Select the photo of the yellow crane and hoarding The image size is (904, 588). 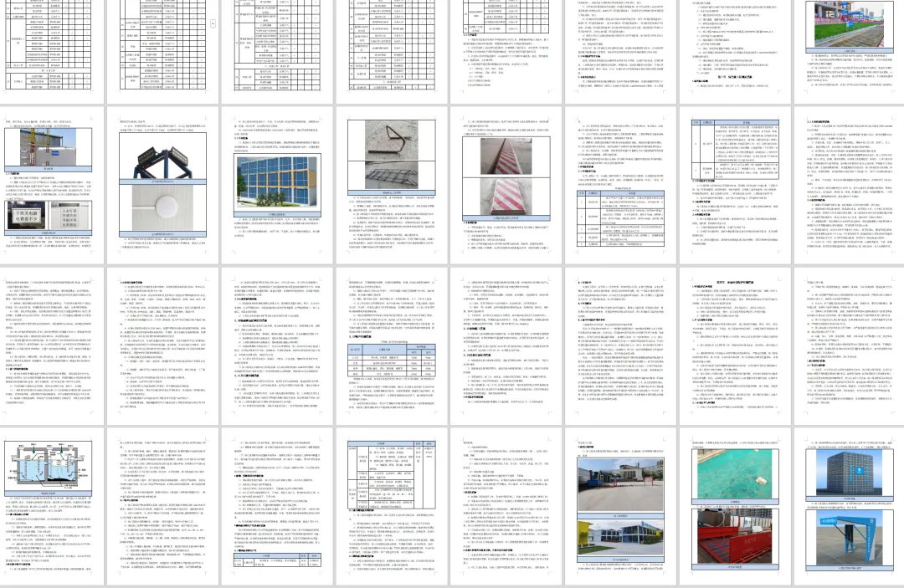click(48, 147)
